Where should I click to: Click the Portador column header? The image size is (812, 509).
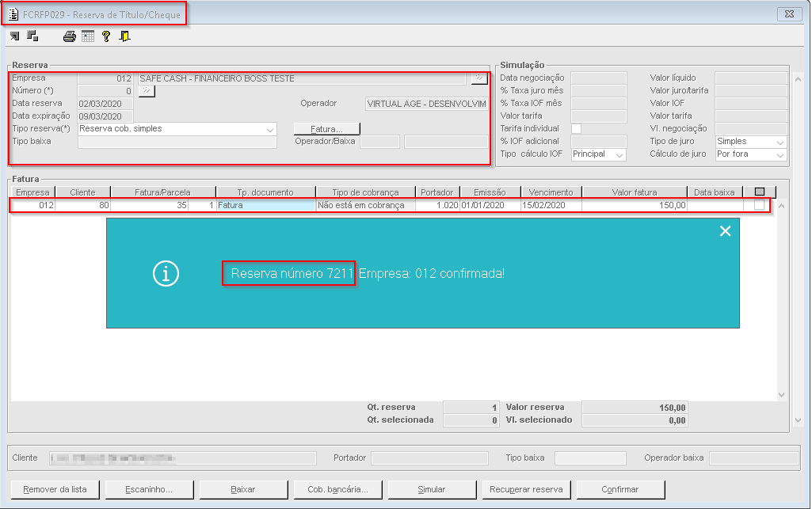coord(437,192)
